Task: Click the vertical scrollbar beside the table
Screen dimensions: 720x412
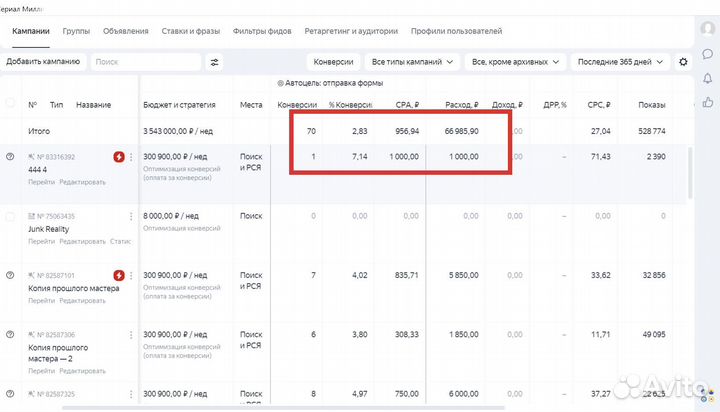Action: 690,173
